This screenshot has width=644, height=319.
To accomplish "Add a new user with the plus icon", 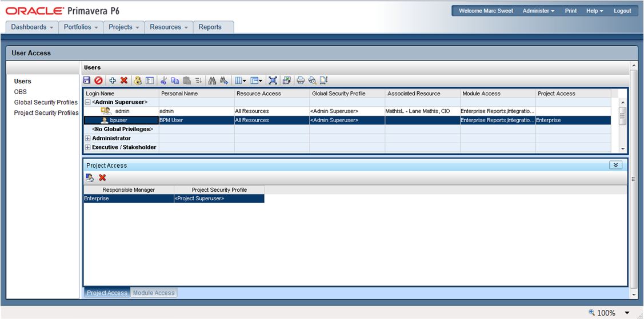I will click(x=113, y=80).
